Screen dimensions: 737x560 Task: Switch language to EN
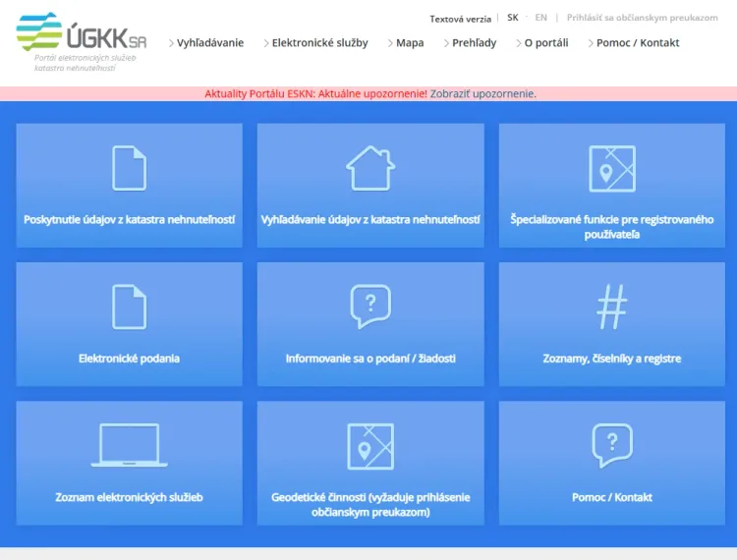click(540, 18)
